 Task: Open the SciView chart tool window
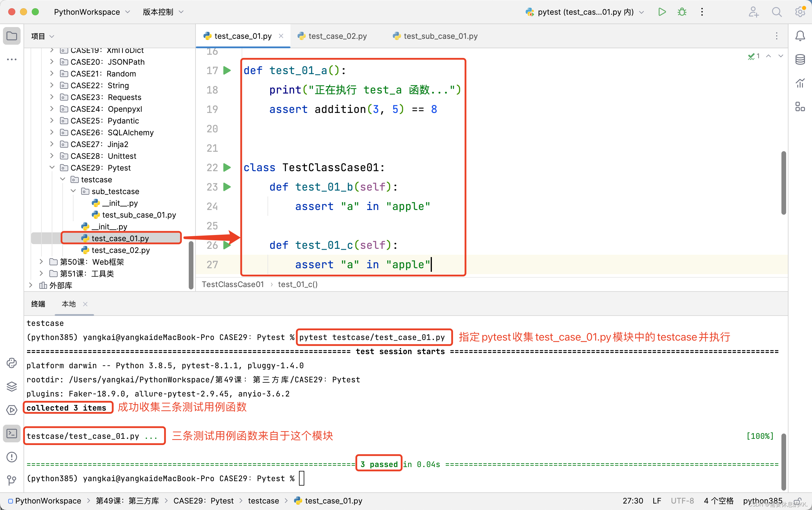pos(800,83)
